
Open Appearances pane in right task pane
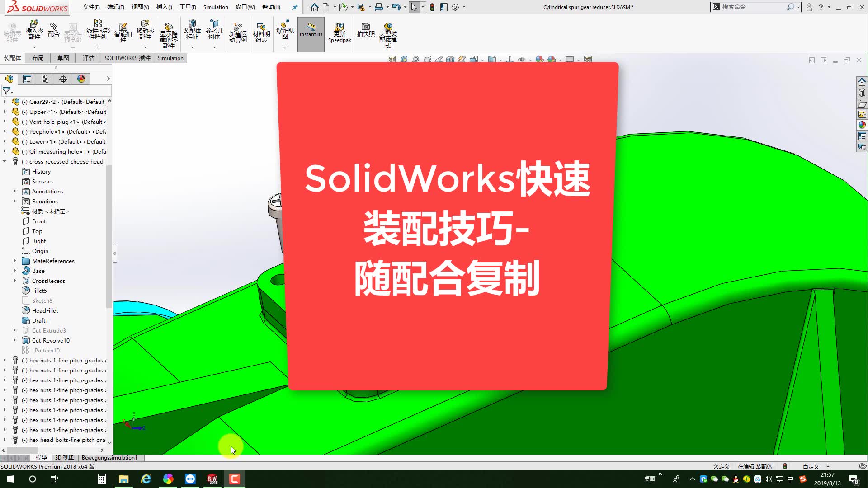click(862, 125)
